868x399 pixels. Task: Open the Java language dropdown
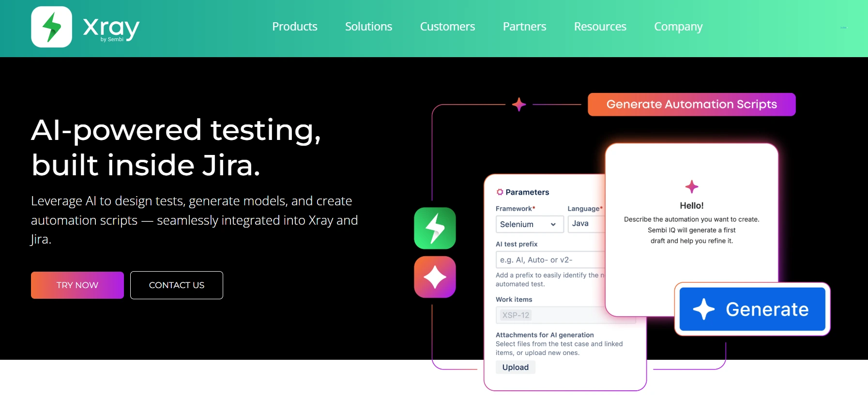tap(587, 224)
